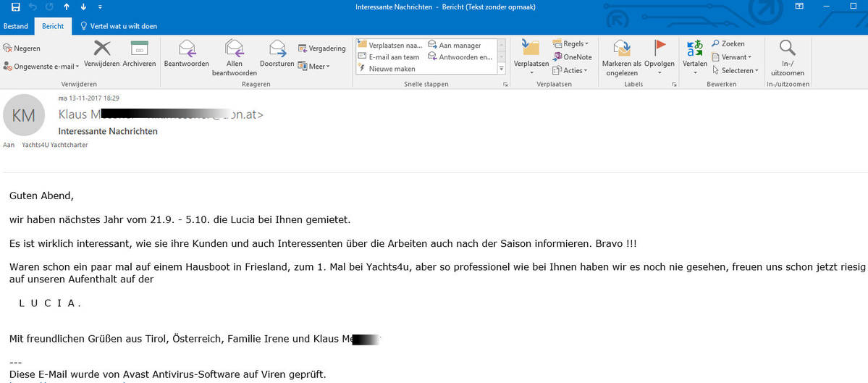
Task: Click the Save icon in quick access toolbar
Action: (x=16, y=7)
